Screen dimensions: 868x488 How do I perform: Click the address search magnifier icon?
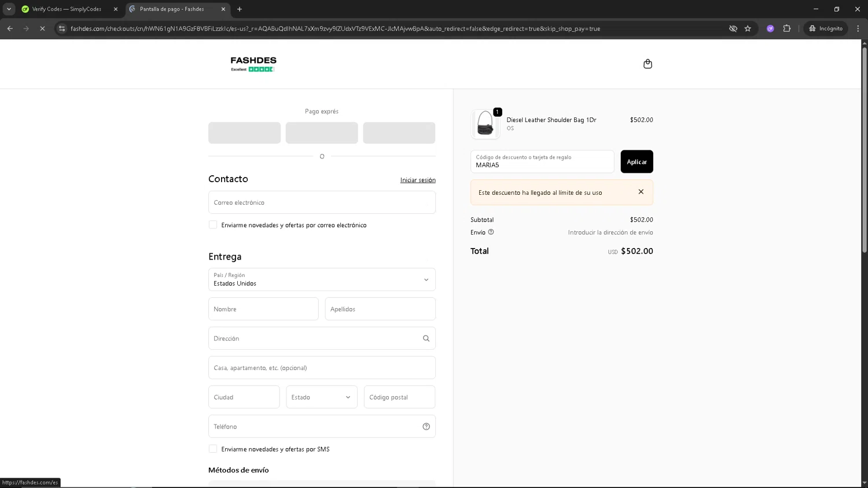(426, 339)
